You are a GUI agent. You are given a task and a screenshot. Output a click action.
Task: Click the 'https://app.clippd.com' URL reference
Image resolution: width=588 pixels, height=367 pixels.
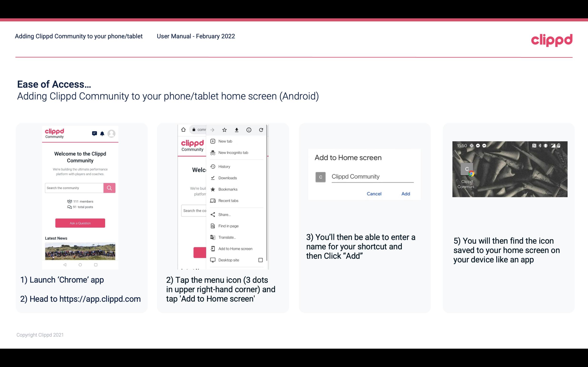[x=100, y=299]
